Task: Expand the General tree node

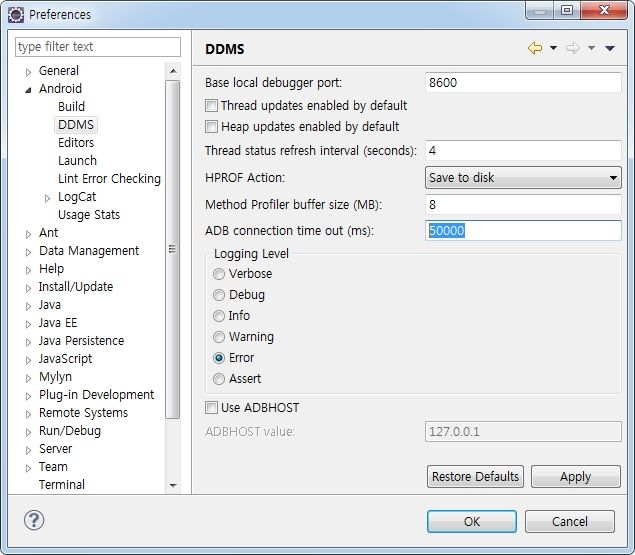Action: coord(28,72)
